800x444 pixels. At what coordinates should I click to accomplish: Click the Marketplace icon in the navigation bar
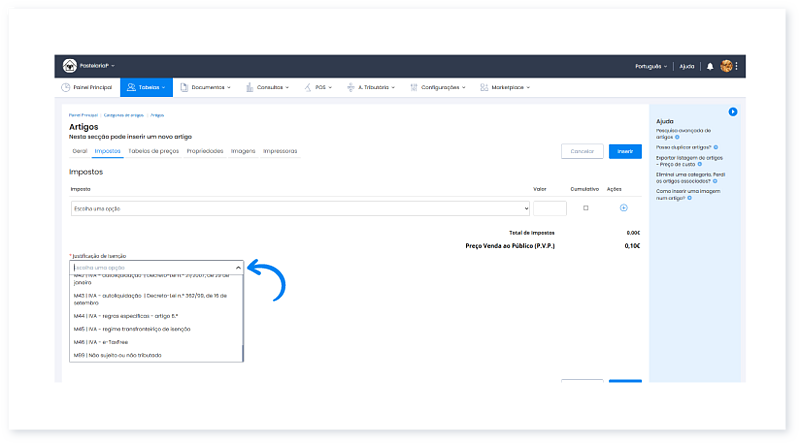pos(484,88)
